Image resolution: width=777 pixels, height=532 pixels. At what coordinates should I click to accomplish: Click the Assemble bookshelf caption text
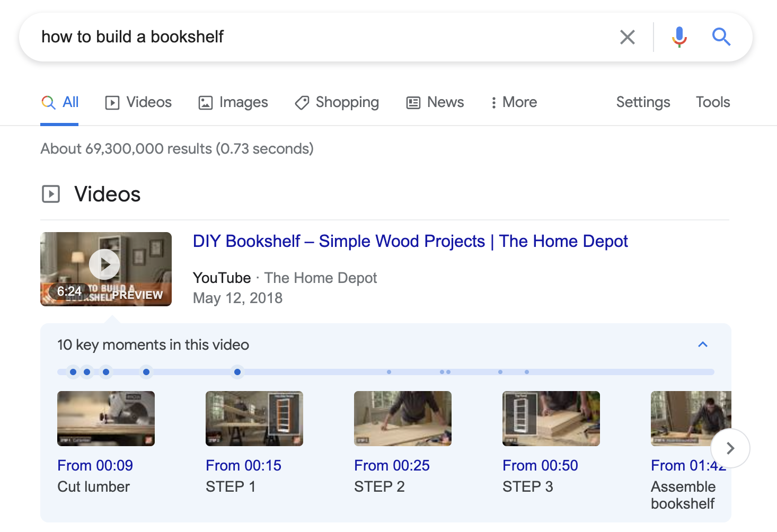point(683,495)
